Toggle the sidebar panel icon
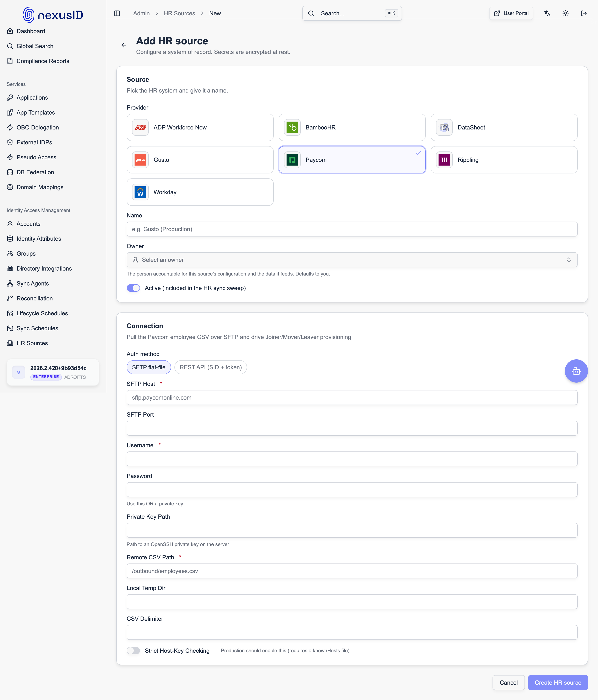Image resolution: width=598 pixels, height=700 pixels. tap(117, 13)
